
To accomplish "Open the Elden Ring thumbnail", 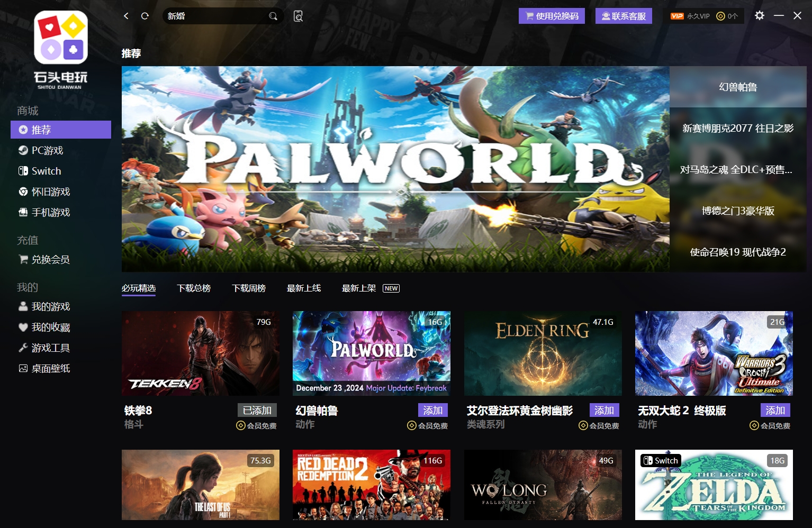I will pyautogui.click(x=543, y=353).
